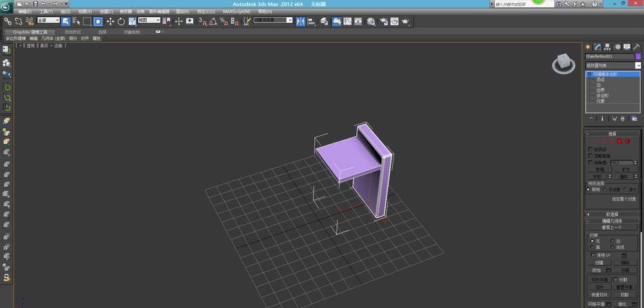Toggle the Window/Crossing selection icon
This screenshot has width=644, height=308.
pyautogui.click(x=98, y=21)
